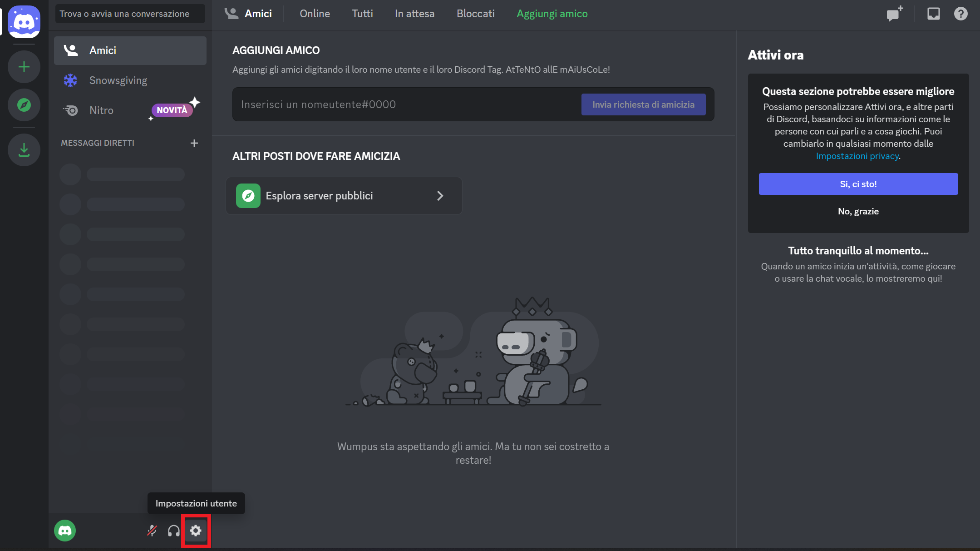The height and width of the screenshot is (551, 980).
Task: Toggle deafen with the headphones icon
Action: tap(173, 530)
